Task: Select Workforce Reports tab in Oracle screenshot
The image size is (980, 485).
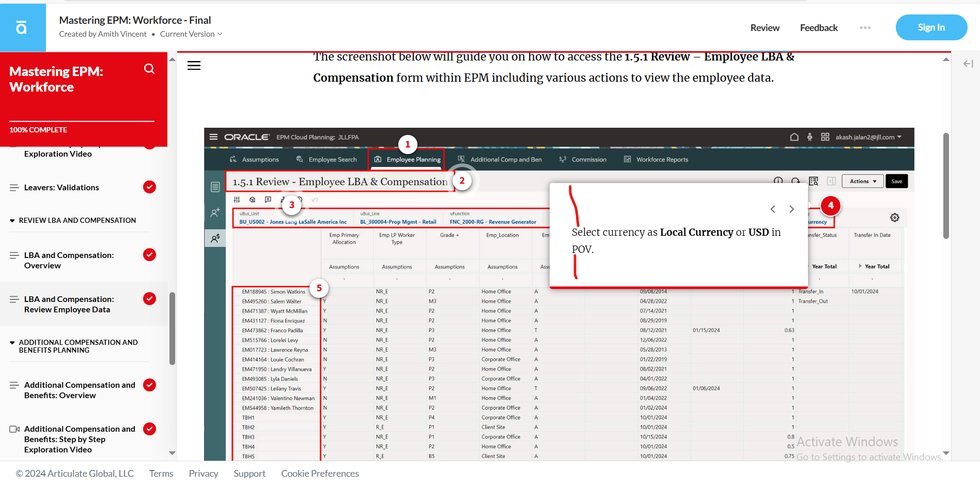Action: 656,160
